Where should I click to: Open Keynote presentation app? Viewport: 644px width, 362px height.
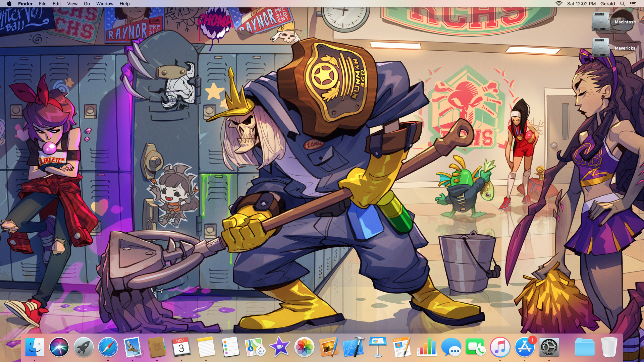tap(378, 347)
